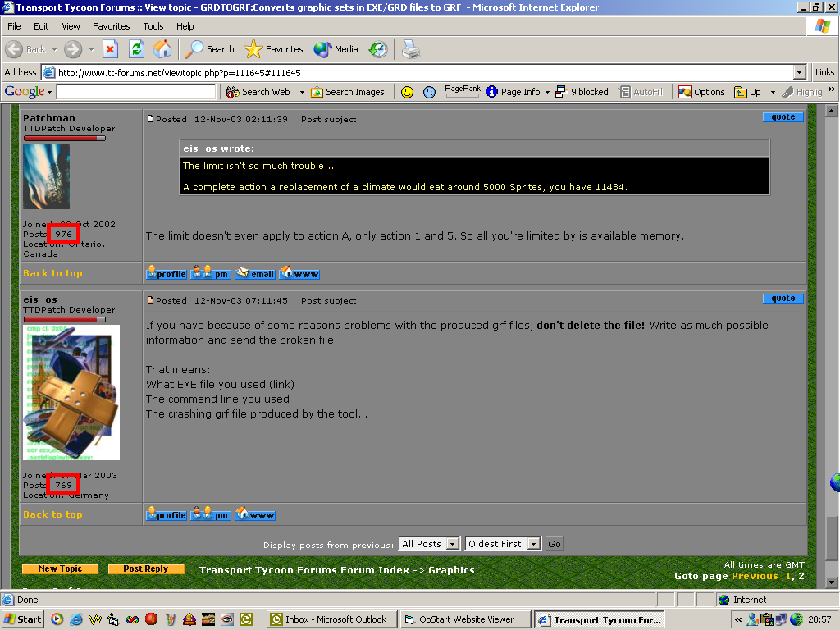
Task: Click the Previous page link
Action: 755,576
